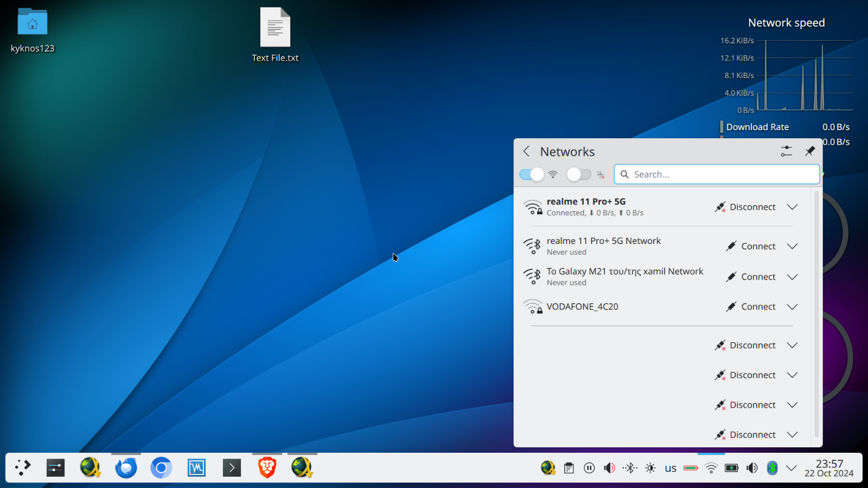Click the VODAFONE_4C20 Wi-Fi signal icon

533,307
